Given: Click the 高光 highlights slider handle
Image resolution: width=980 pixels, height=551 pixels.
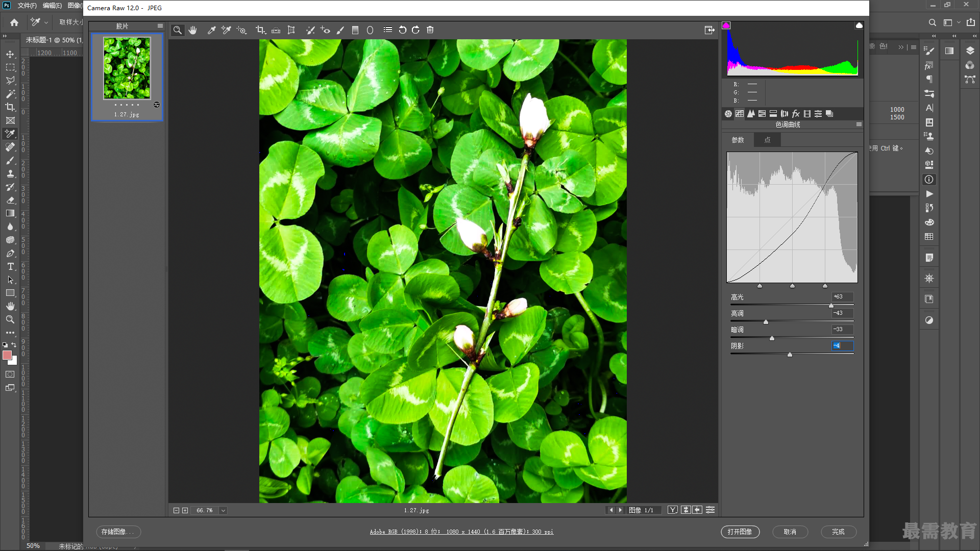Looking at the screenshot, I should [831, 306].
